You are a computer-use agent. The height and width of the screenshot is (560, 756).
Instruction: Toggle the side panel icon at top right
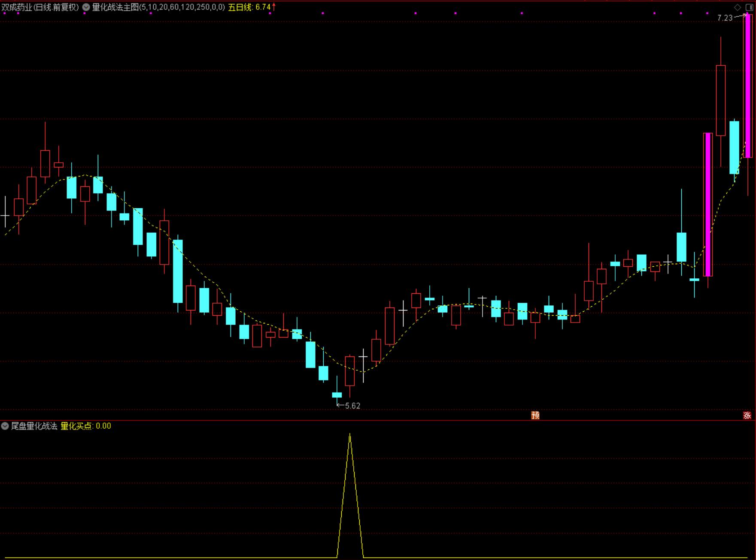point(749,8)
